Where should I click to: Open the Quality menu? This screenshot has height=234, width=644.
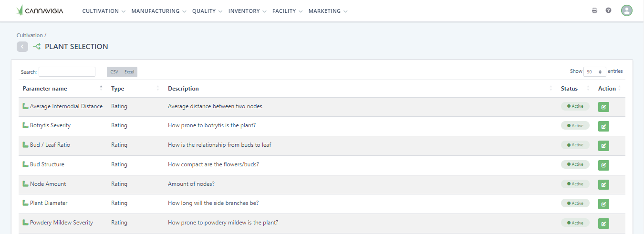click(x=207, y=11)
